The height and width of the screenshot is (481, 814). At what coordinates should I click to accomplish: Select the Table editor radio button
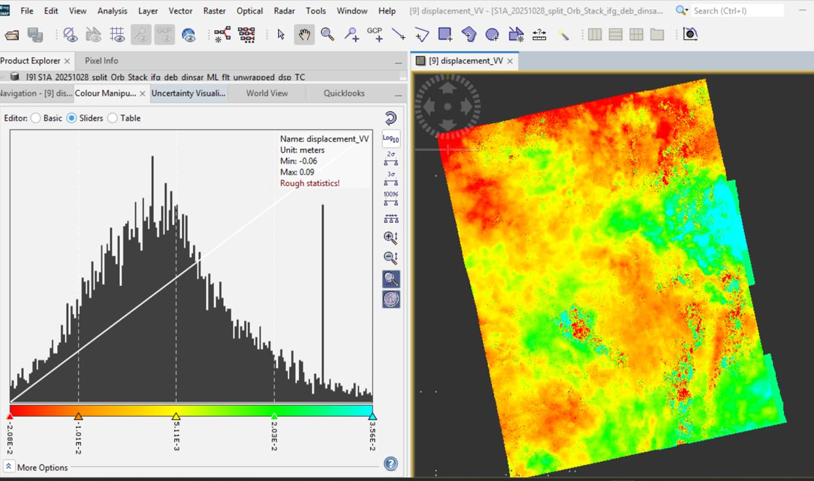click(x=113, y=118)
